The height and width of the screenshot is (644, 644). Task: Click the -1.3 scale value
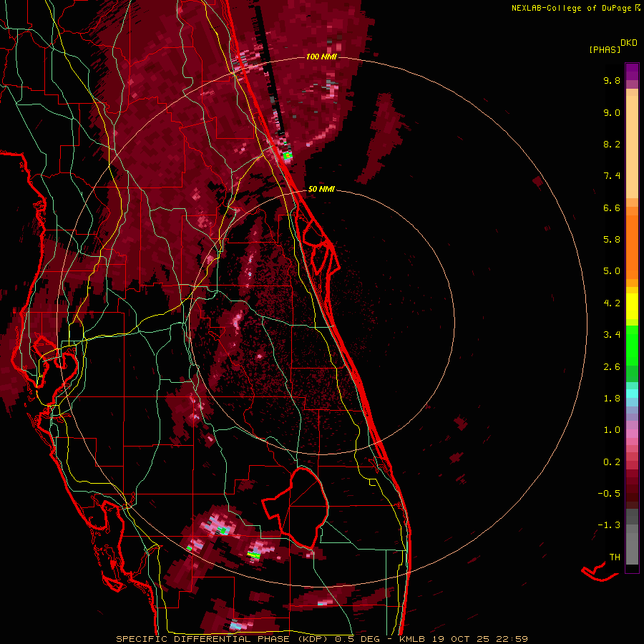[609, 525]
